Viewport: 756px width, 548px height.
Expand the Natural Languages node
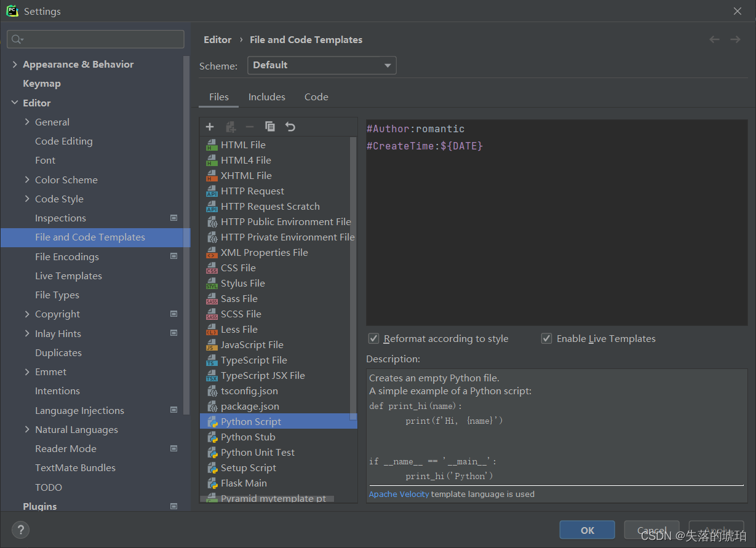pyautogui.click(x=27, y=429)
